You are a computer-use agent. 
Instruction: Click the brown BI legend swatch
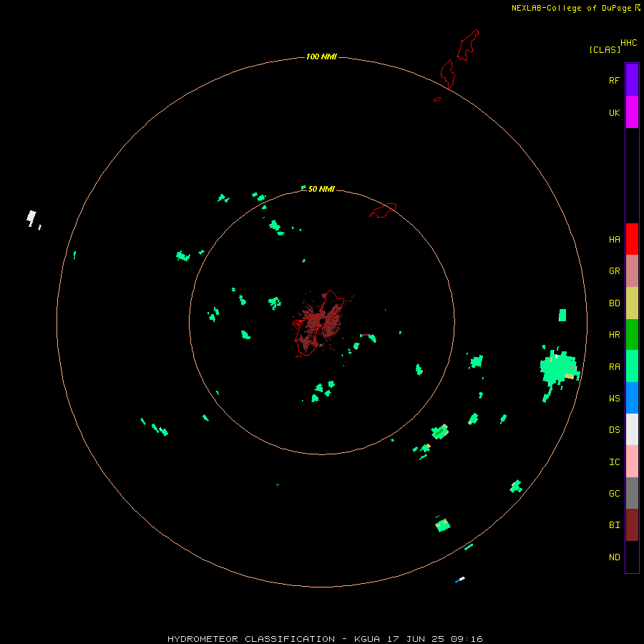(x=632, y=525)
